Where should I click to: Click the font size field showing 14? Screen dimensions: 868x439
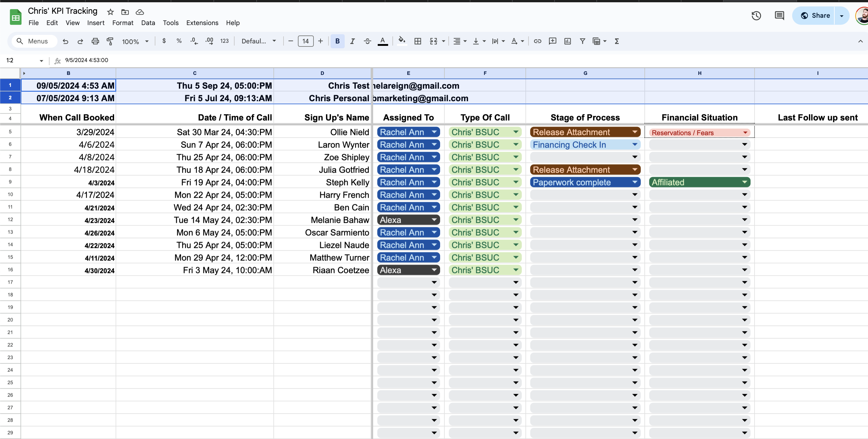[306, 41]
